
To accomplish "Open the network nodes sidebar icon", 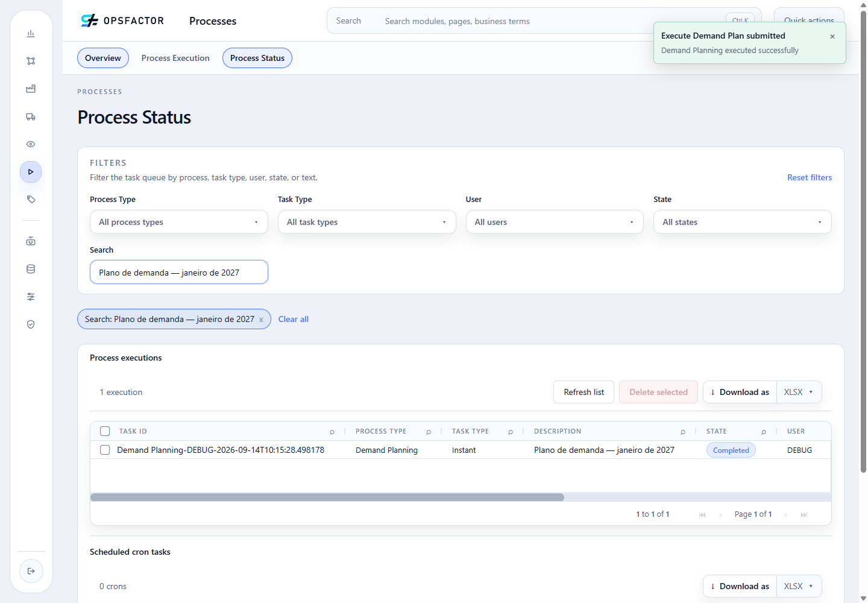I will [x=31, y=61].
